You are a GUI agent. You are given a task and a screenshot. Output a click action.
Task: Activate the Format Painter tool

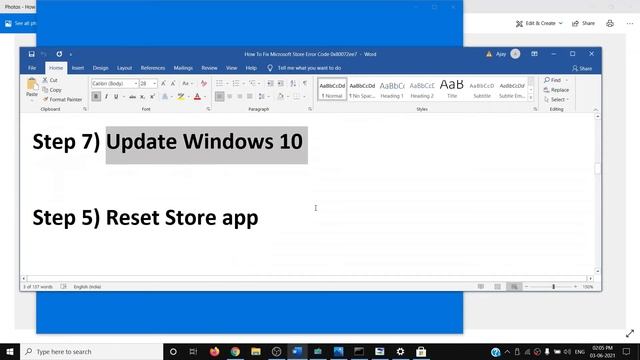62,99
